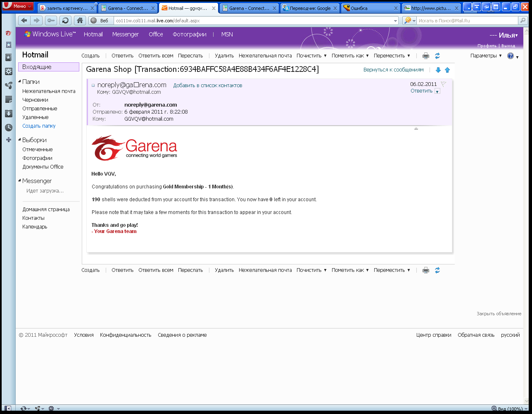Image resolution: width=532 pixels, height=414 pixels.
Task: Open Фотографии in the Windows Live header
Action: [x=190, y=34]
